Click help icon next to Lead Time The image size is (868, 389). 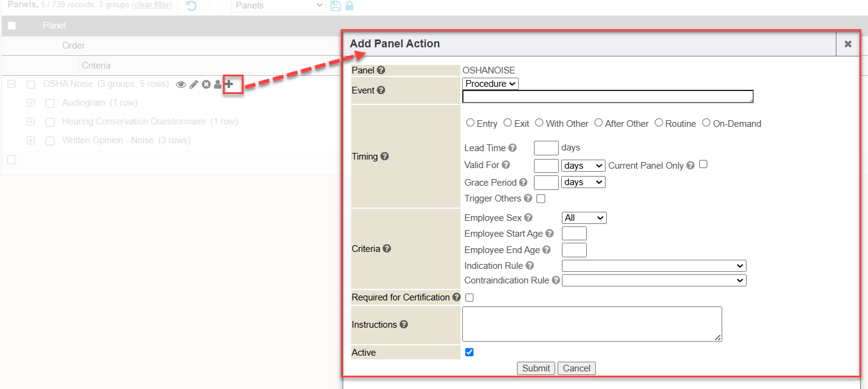[512, 147]
